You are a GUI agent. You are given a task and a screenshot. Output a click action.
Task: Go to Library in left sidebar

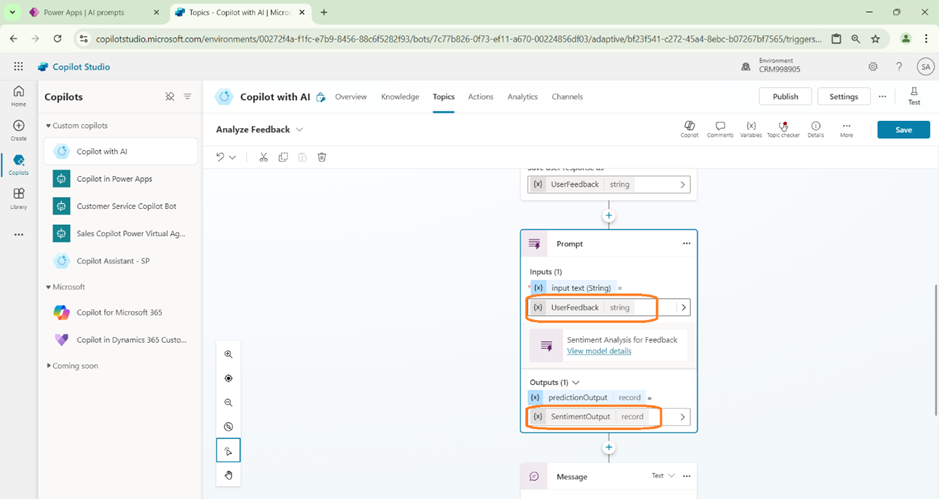click(18, 198)
